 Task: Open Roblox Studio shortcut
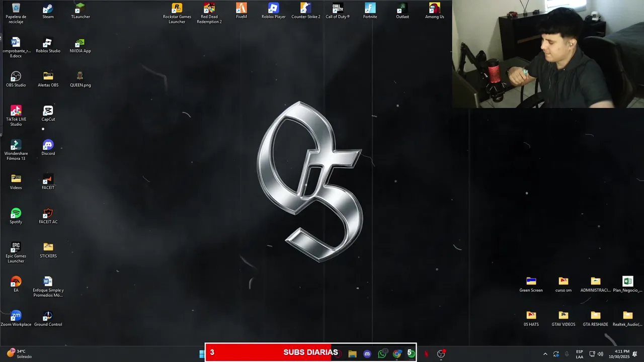click(48, 45)
